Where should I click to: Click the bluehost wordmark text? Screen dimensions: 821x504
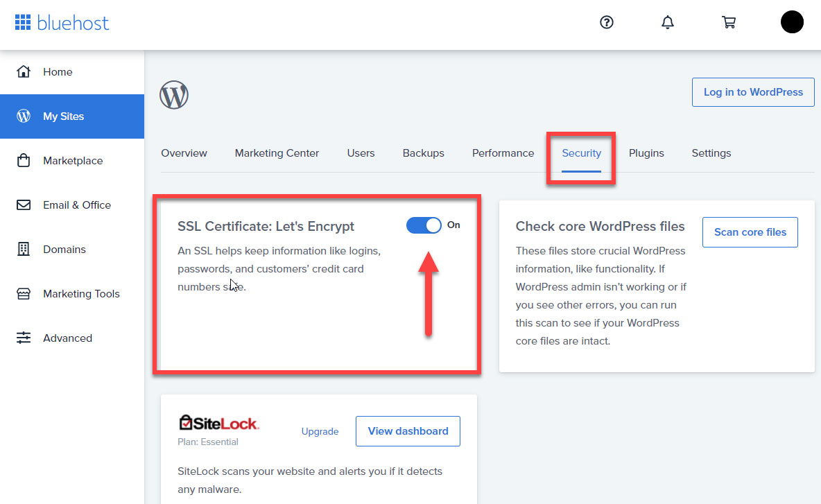coord(73,23)
